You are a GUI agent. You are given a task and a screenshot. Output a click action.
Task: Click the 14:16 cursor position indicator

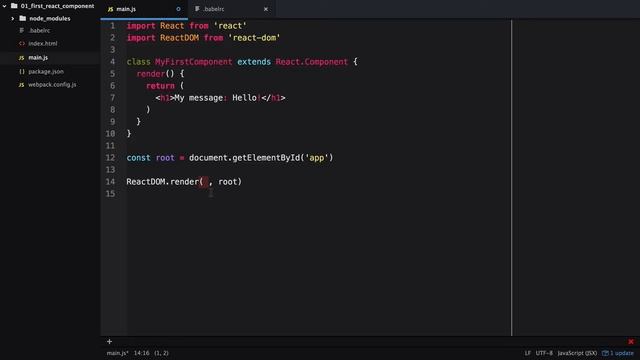pos(142,353)
